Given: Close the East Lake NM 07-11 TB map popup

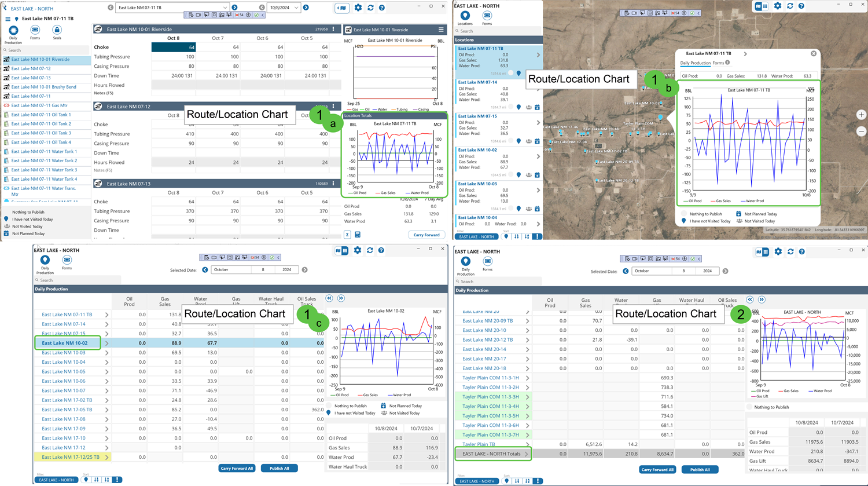Looking at the screenshot, I should [814, 53].
